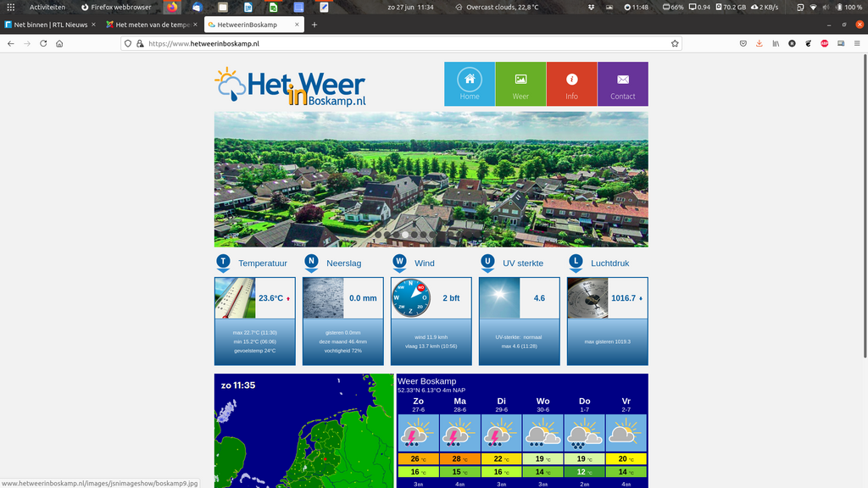Bookmark this page with the star icon
868x488 pixels.
(x=675, y=43)
